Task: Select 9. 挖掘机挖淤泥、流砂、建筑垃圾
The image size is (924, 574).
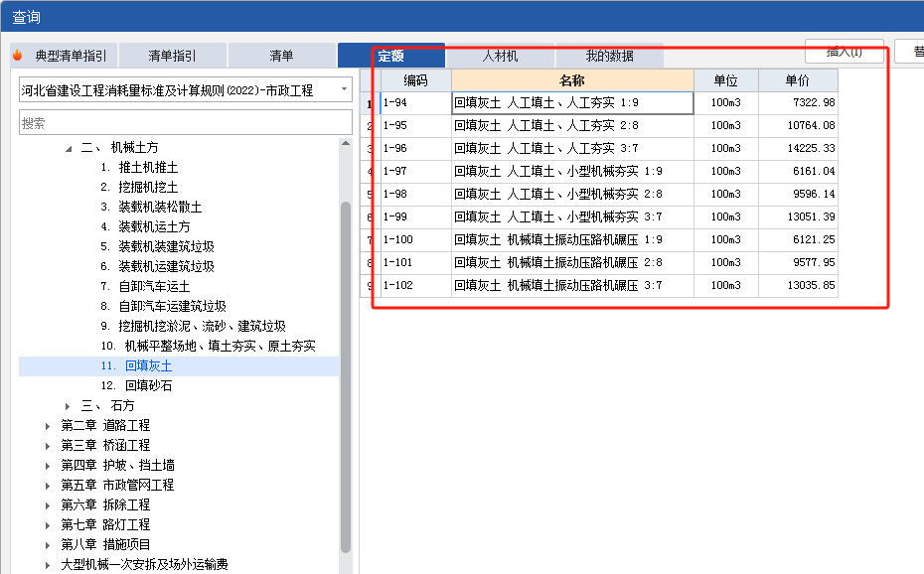Action: 193,326
